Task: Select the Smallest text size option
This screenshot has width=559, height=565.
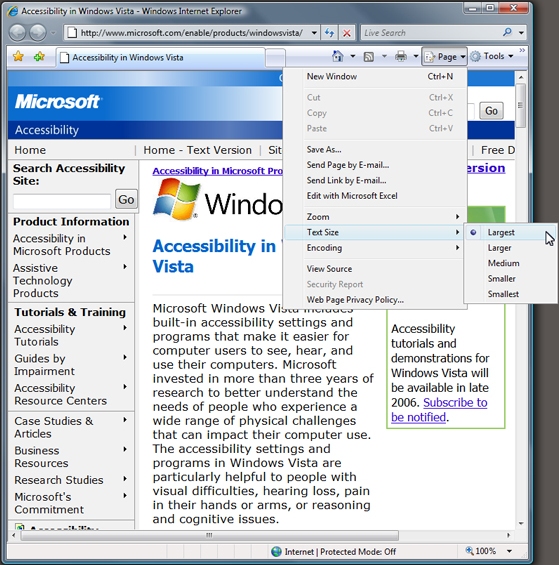Action: pyautogui.click(x=510, y=294)
